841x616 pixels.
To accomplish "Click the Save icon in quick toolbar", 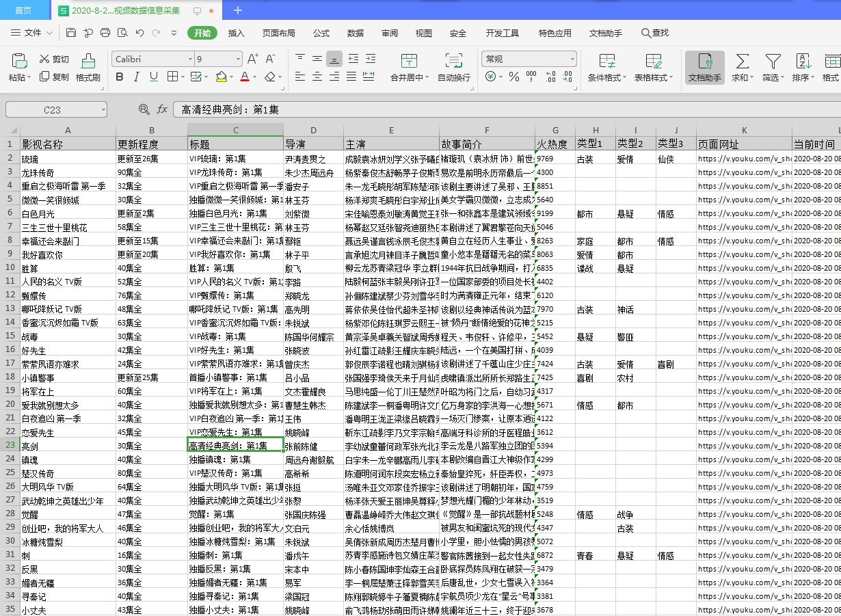I will [71, 33].
